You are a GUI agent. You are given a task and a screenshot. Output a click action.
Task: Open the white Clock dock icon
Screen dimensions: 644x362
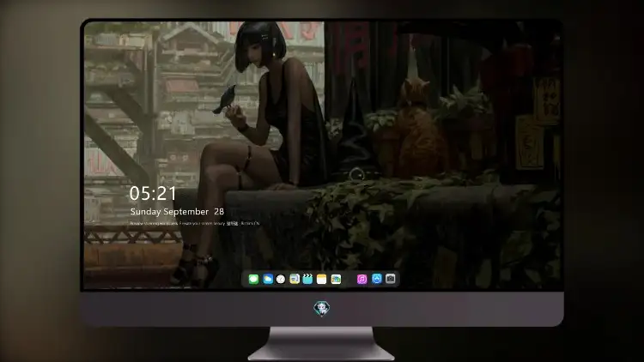[x=281, y=279]
